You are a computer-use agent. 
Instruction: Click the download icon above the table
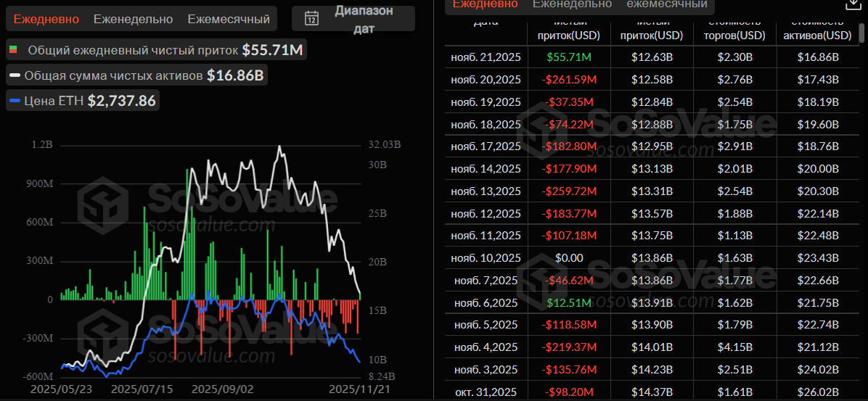853,4
